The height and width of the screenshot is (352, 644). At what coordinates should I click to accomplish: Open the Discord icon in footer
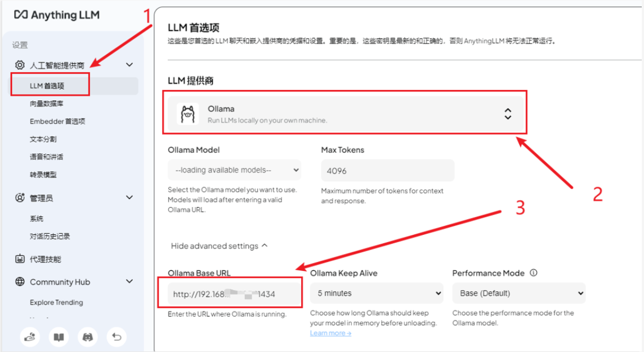point(87,337)
